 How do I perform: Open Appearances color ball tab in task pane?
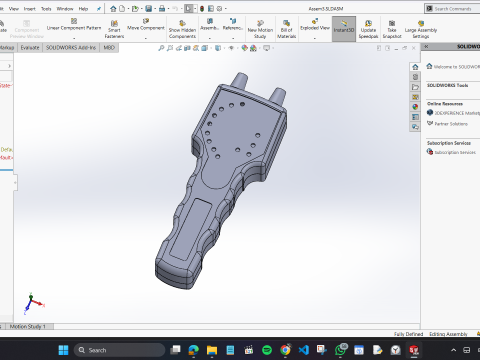tap(415, 107)
